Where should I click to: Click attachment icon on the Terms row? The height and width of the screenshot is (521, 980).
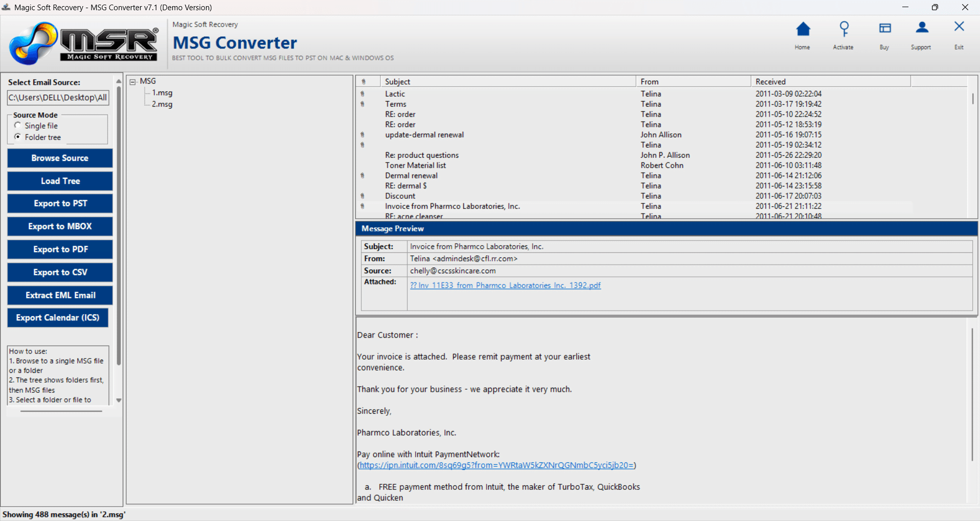pos(362,104)
